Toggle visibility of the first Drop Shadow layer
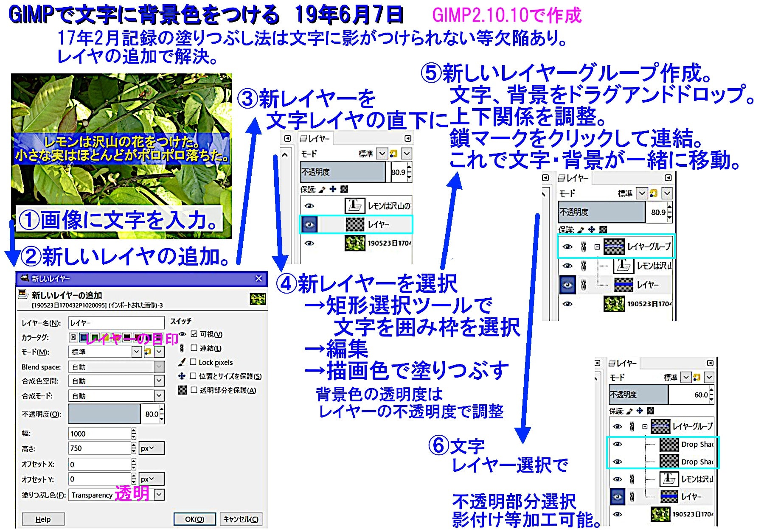This screenshot has height=532, width=764. (618, 444)
